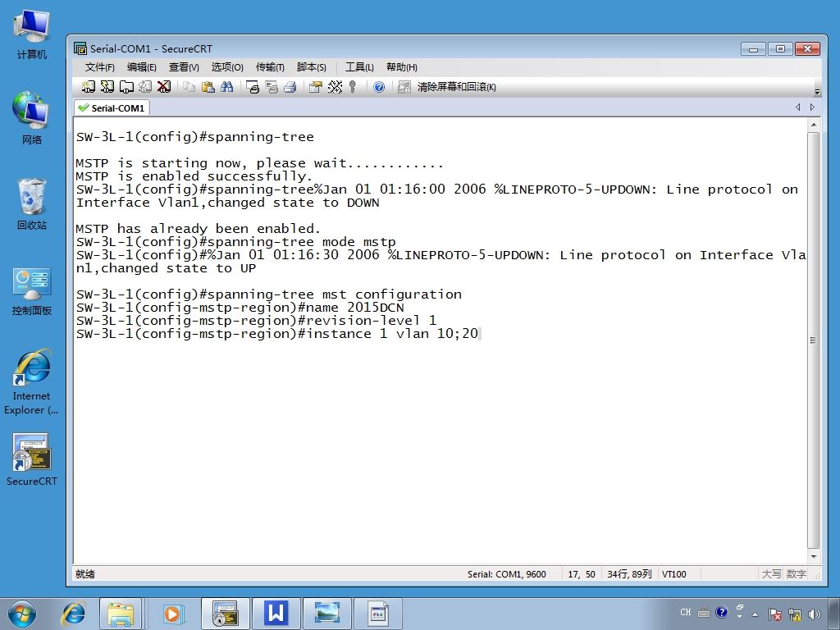840x630 pixels.
Task: Click the key icon in toolbar
Action: pos(353,87)
